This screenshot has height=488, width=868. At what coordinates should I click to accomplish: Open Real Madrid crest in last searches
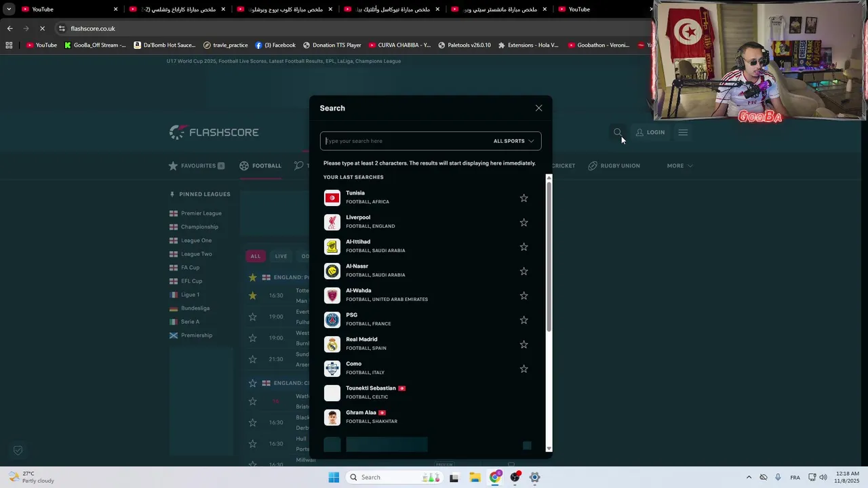click(332, 344)
